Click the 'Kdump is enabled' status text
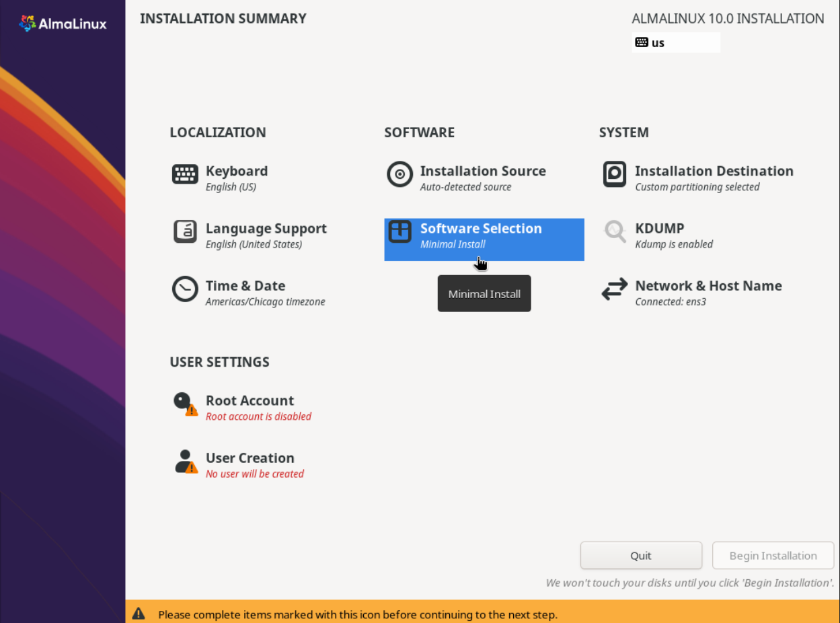Viewport: 840px width, 623px height. [x=674, y=244]
